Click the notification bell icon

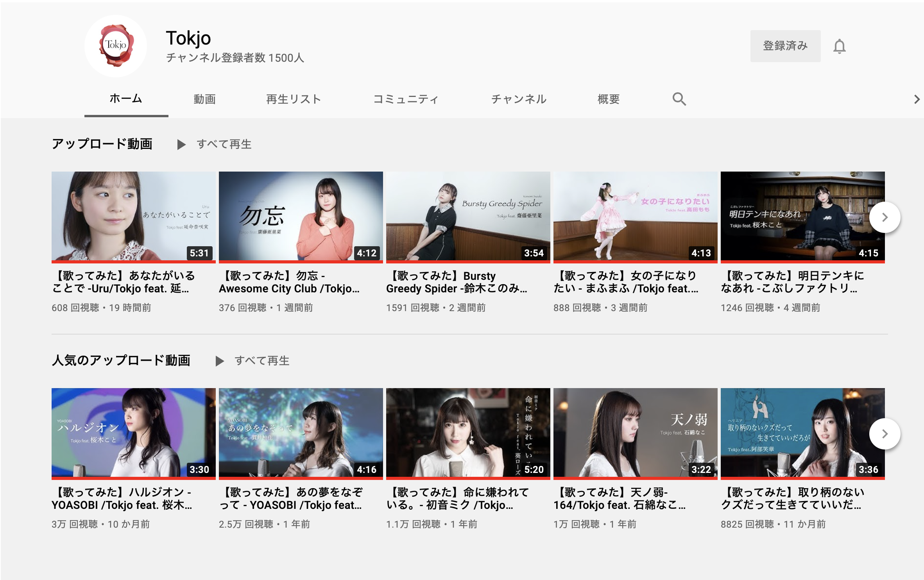[839, 47]
